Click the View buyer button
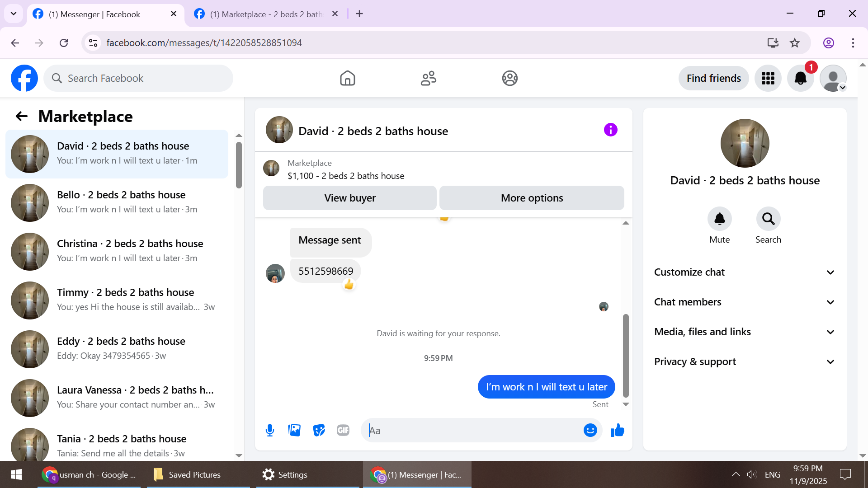The image size is (868, 488). [x=350, y=198]
